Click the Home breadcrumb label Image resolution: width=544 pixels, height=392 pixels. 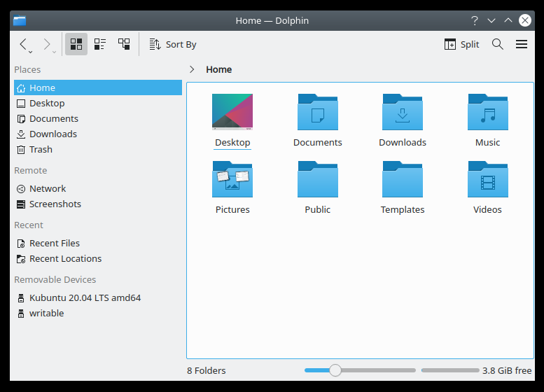tap(218, 69)
